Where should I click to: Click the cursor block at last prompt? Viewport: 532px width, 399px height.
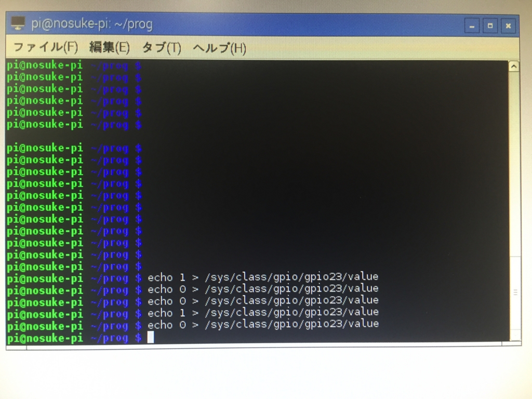tap(151, 337)
